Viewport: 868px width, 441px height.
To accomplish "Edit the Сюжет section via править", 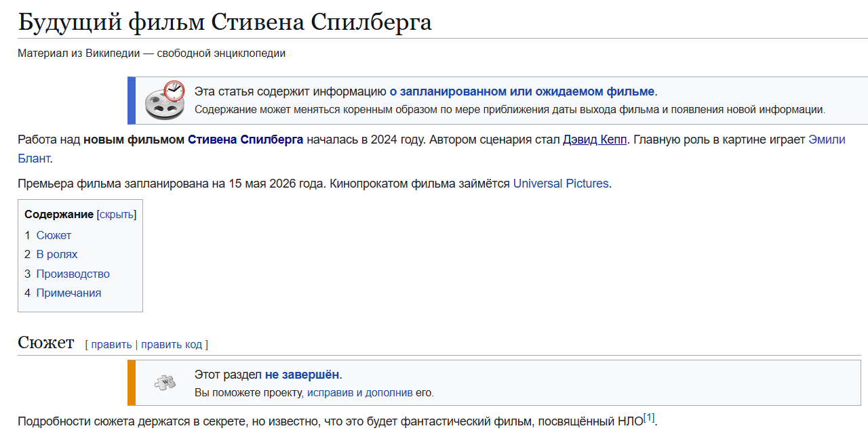I will [x=111, y=344].
